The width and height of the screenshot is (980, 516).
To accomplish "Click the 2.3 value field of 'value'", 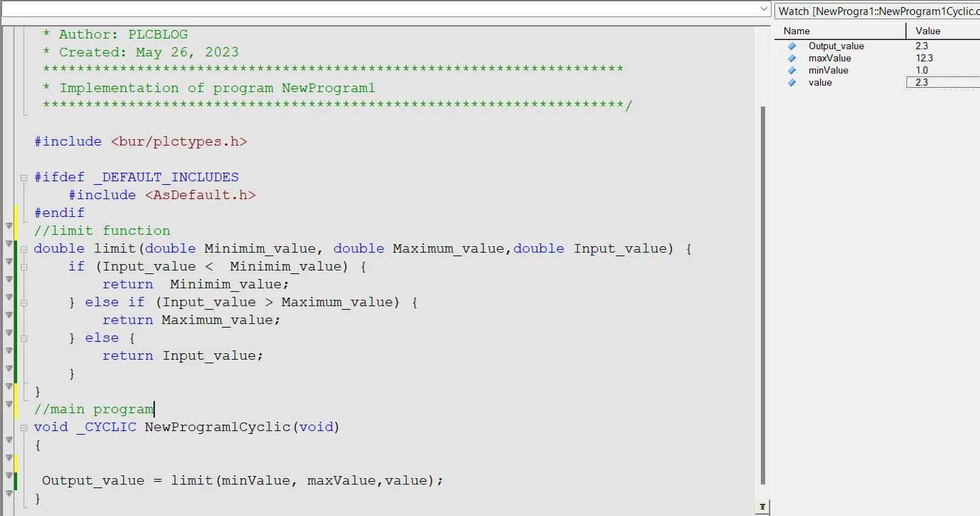I will pos(944,82).
